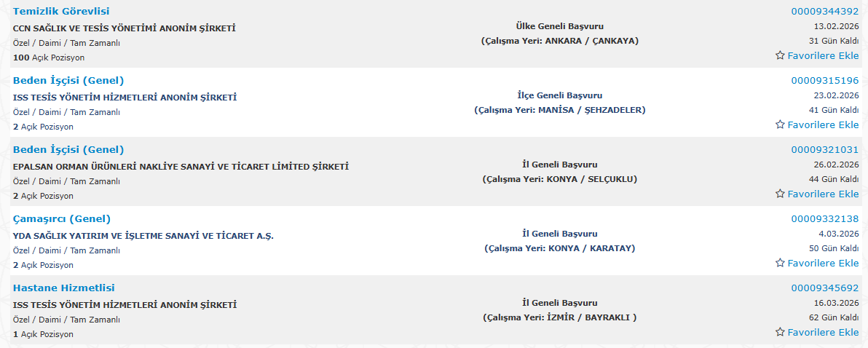Open listing number 00009344392
The image size is (868, 348).
825,12
